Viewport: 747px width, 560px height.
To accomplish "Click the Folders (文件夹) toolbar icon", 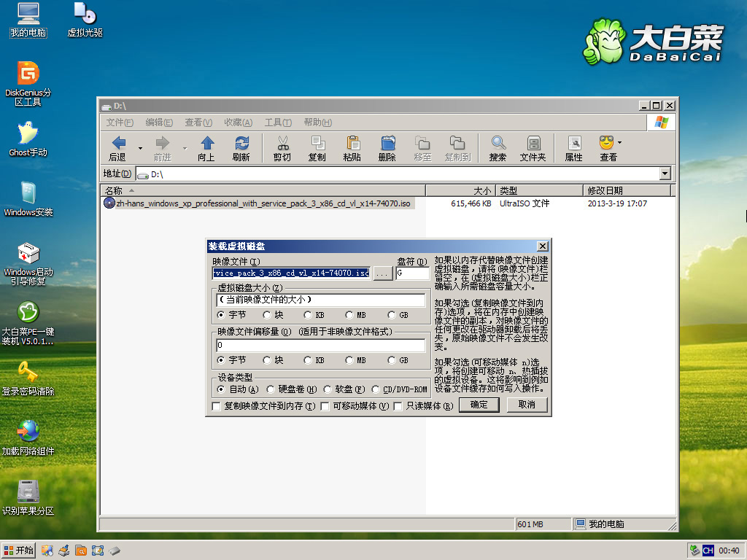I will coord(533,148).
